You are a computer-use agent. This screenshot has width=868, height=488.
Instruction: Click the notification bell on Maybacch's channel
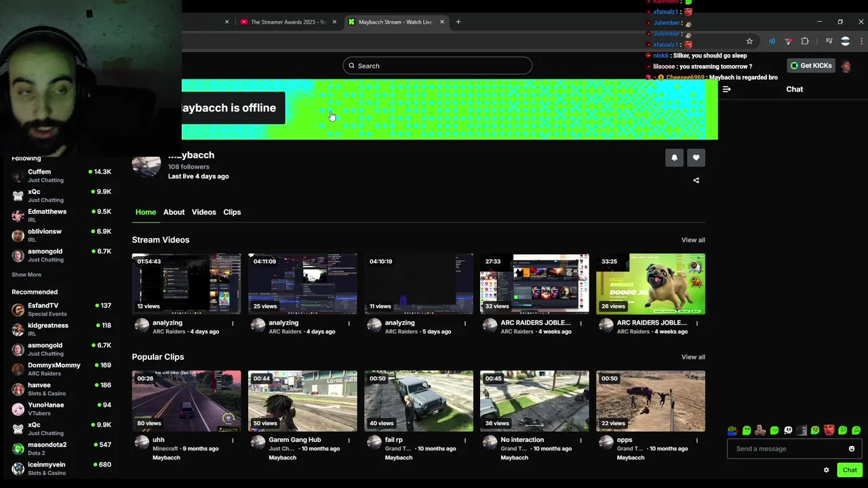click(674, 158)
